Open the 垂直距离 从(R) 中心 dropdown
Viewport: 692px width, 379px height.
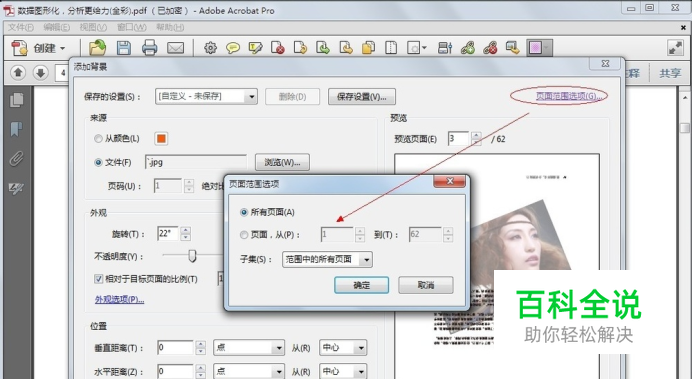343,348
